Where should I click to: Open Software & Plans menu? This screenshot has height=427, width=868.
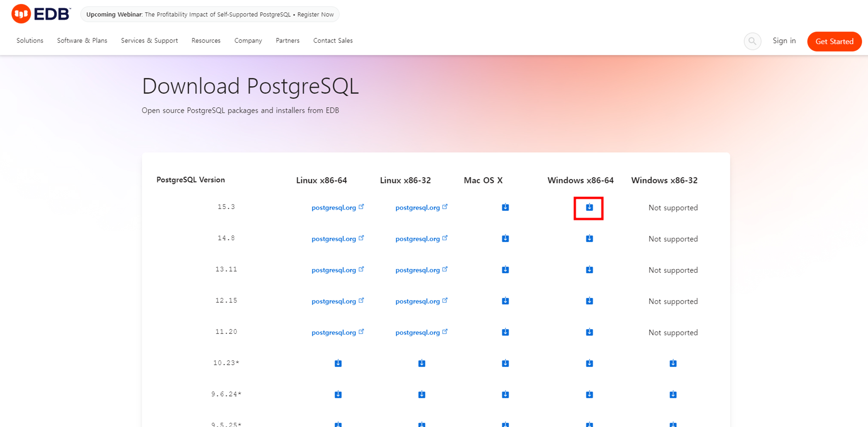click(x=82, y=41)
